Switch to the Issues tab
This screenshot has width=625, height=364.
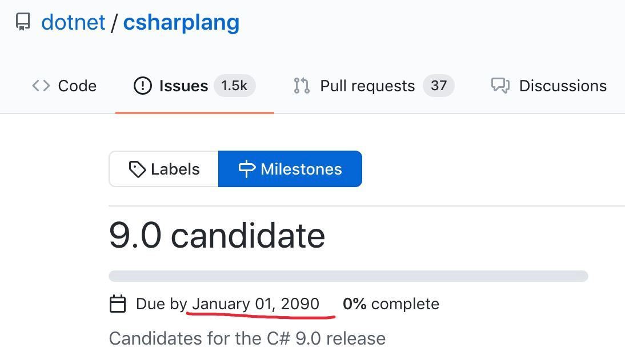[x=194, y=86]
